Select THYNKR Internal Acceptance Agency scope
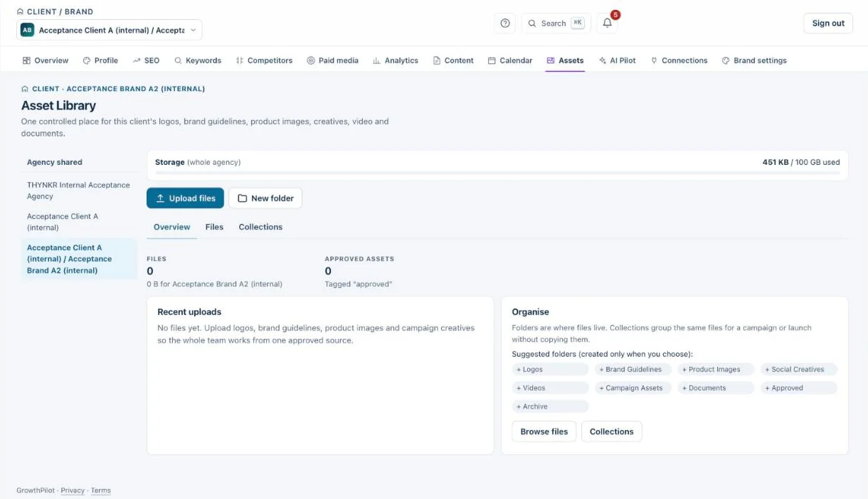Viewport: 868px width, 499px height. click(78, 191)
